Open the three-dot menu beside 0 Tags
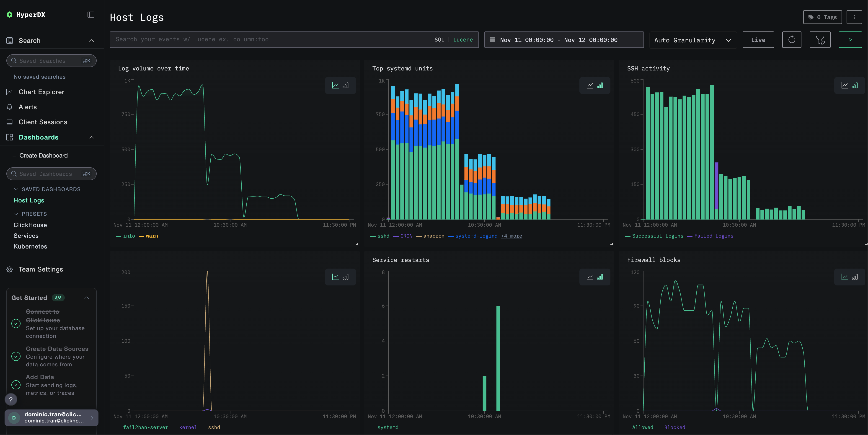868x435 pixels. point(854,17)
